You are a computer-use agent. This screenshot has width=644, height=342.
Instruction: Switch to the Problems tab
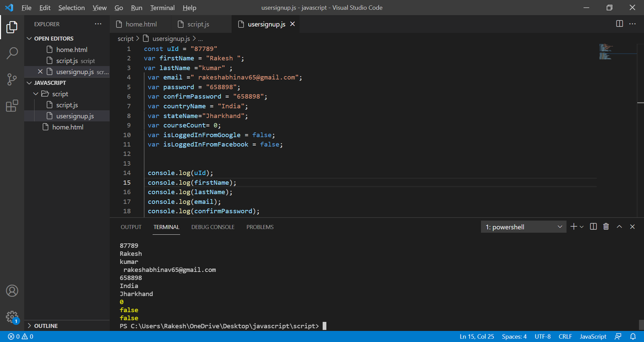tap(260, 227)
